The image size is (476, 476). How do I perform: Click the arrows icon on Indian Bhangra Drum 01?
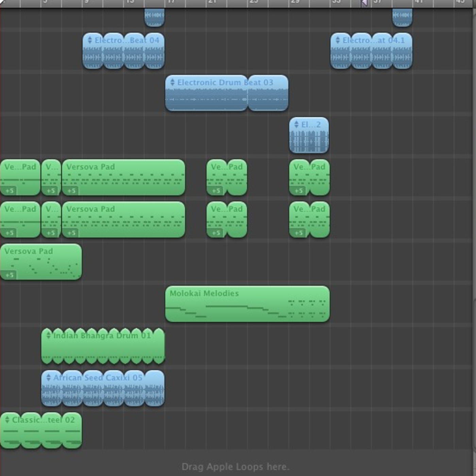click(x=48, y=335)
